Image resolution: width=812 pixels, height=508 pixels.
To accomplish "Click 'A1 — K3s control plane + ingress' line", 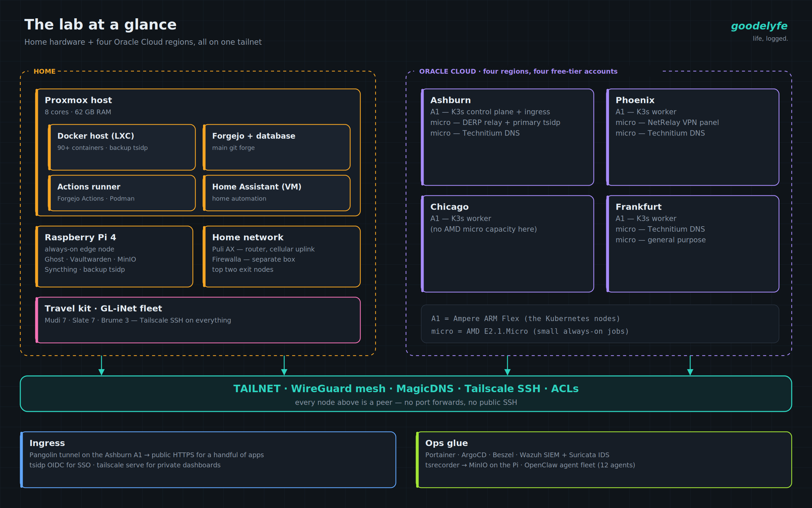I will (x=490, y=112).
